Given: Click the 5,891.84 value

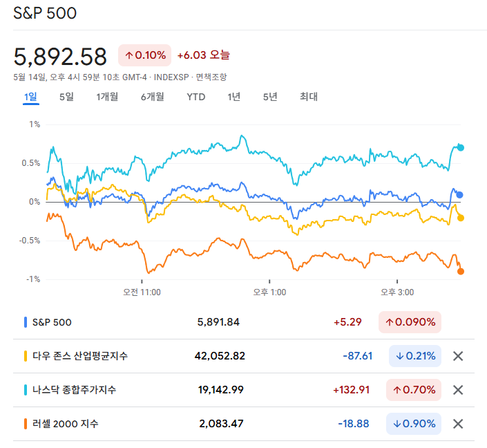Looking at the screenshot, I should (x=218, y=322).
